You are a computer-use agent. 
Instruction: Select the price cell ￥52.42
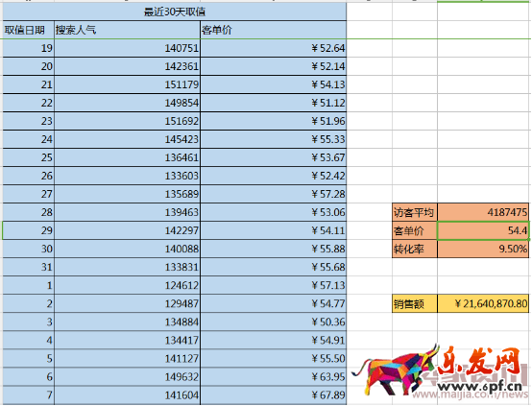tap(274, 177)
